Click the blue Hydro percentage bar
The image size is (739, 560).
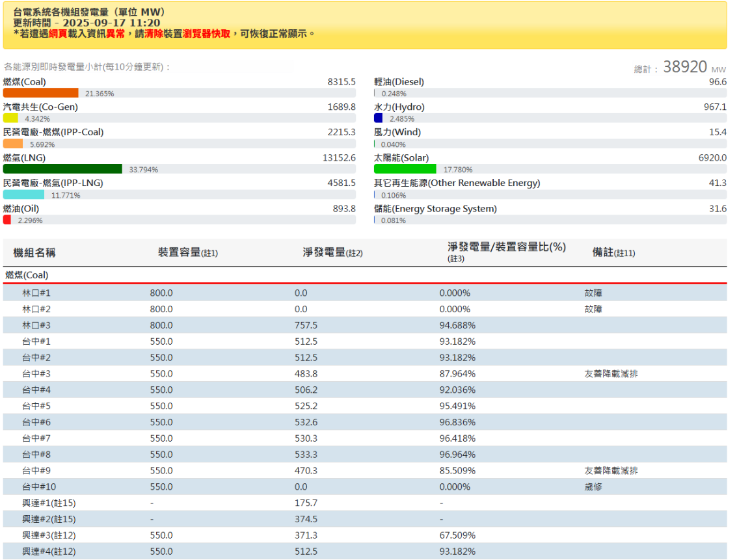pyautogui.click(x=378, y=118)
